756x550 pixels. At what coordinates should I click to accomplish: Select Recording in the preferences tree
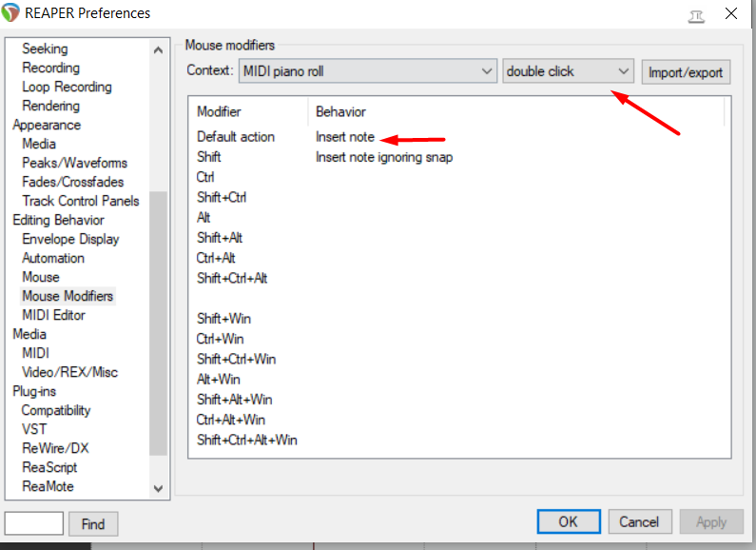point(50,68)
